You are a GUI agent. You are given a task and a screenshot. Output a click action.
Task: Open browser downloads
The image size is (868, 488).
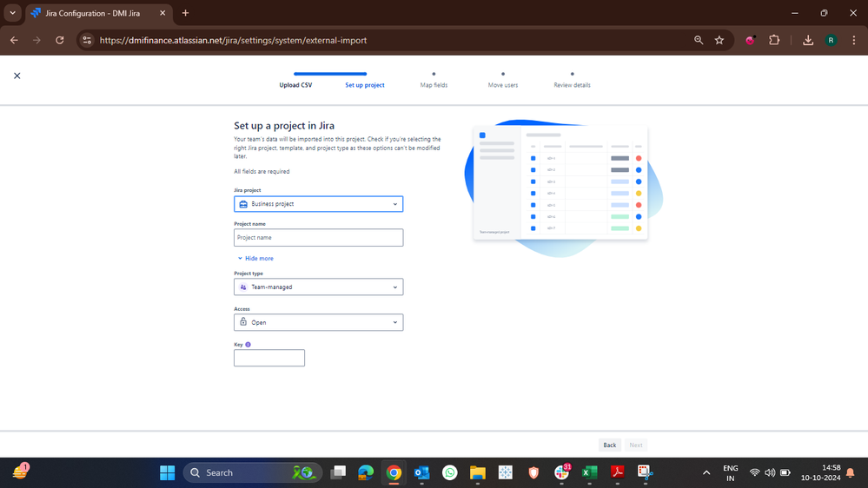(x=808, y=41)
